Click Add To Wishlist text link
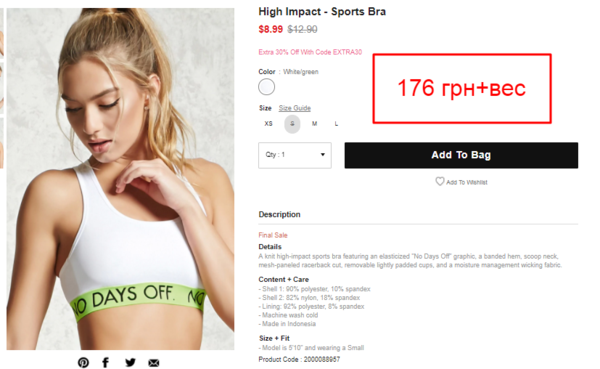The width and height of the screenshot is (600, 369). click(x=467, y=182)
